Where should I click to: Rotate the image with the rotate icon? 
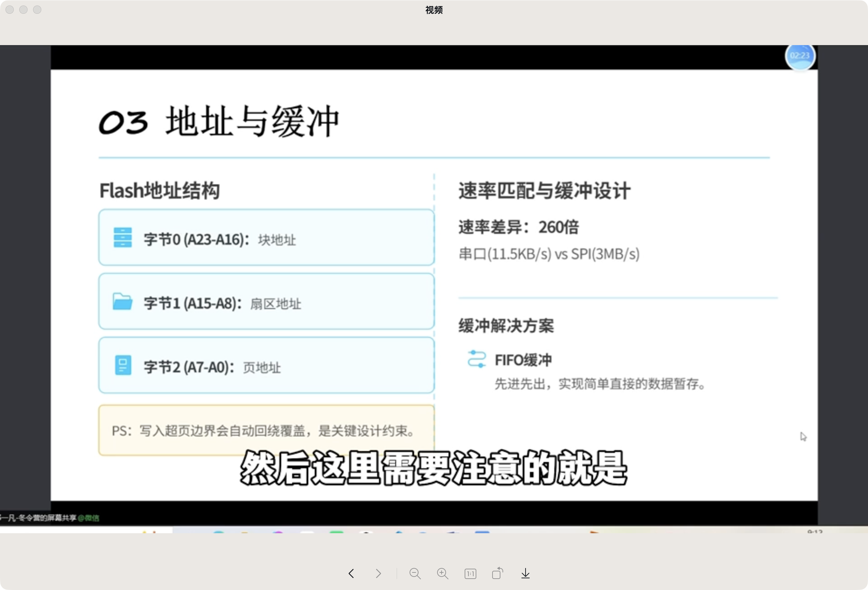497,573
